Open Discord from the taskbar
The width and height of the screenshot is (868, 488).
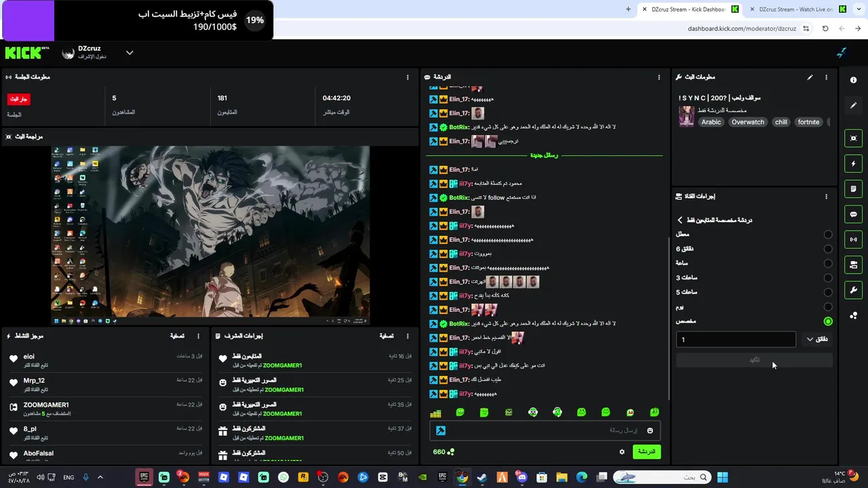(x=522, y=477)
